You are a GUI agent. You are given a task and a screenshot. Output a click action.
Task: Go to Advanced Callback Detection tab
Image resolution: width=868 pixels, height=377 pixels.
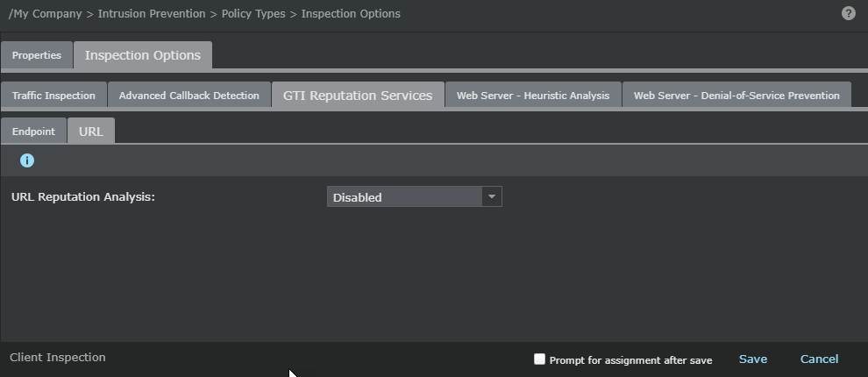[x=189, y=96]
